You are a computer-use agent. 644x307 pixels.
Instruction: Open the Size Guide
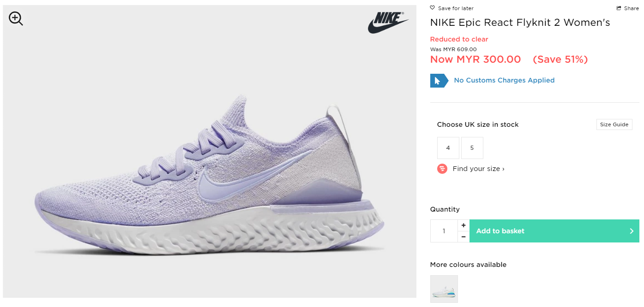[614, 124]
